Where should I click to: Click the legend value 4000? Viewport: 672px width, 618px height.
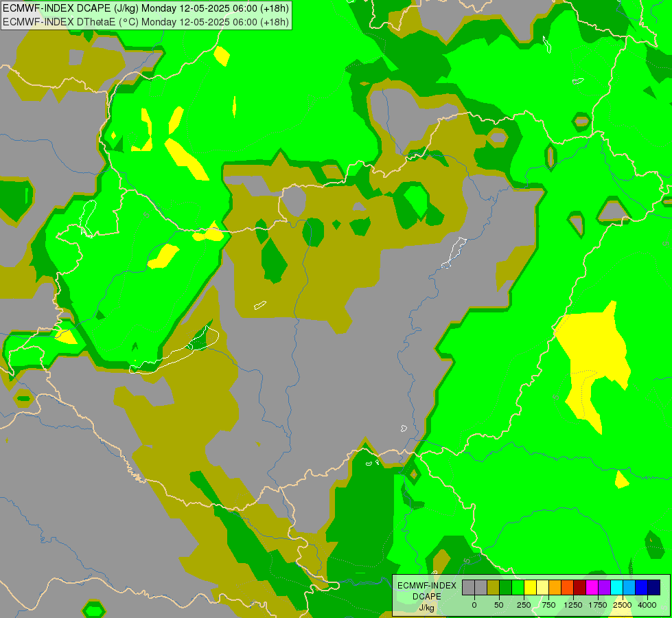(x=647, y=605)
